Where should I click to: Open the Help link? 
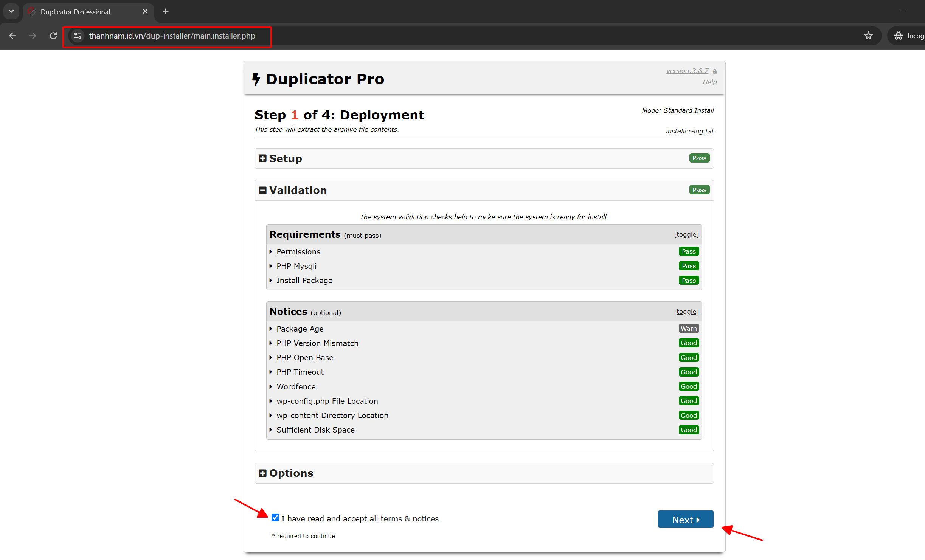click(709, 82)
